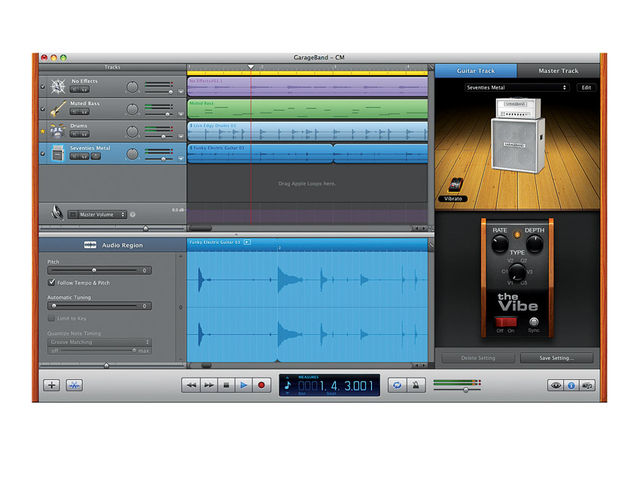The width and height of the screenshot is (640, 480).
Task: Toggle the Vibe pedal red Off/On switch
Action: pyautogui.click(x=505, y=322)
